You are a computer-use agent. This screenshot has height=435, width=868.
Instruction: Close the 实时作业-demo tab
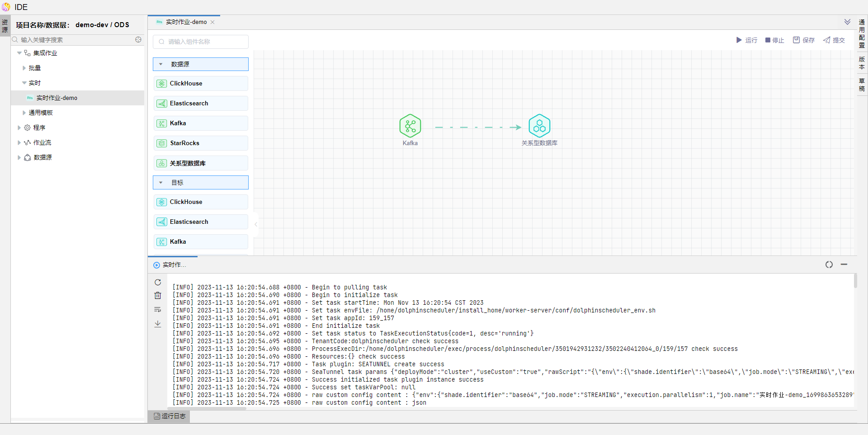tap(212, 22)
